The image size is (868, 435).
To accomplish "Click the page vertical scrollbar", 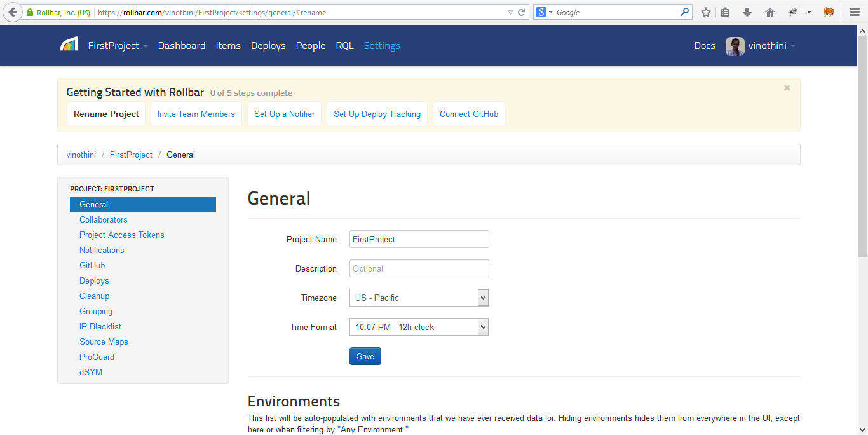I will pyautogui.click(x=863, y=145).
